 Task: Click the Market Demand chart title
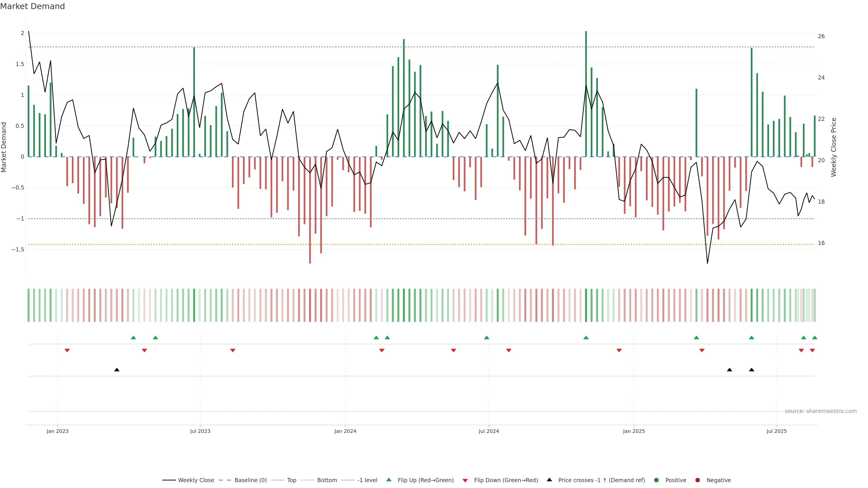(32, 6)
